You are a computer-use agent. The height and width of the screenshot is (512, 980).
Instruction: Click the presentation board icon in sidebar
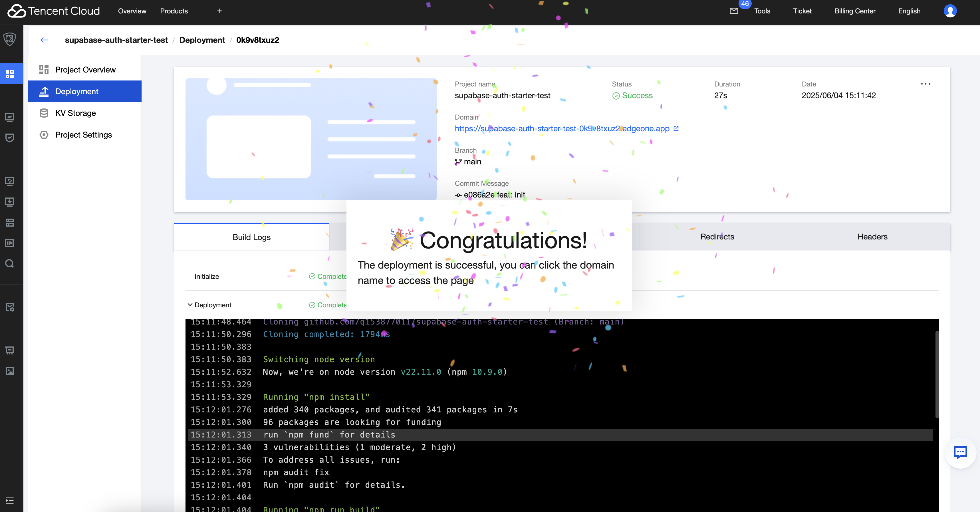click(10, 350)
